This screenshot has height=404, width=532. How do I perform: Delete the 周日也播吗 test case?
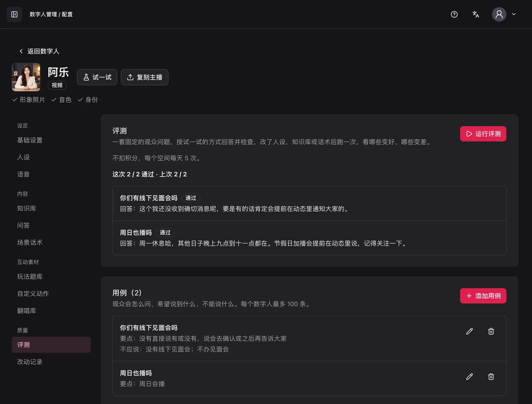[491, 376]
